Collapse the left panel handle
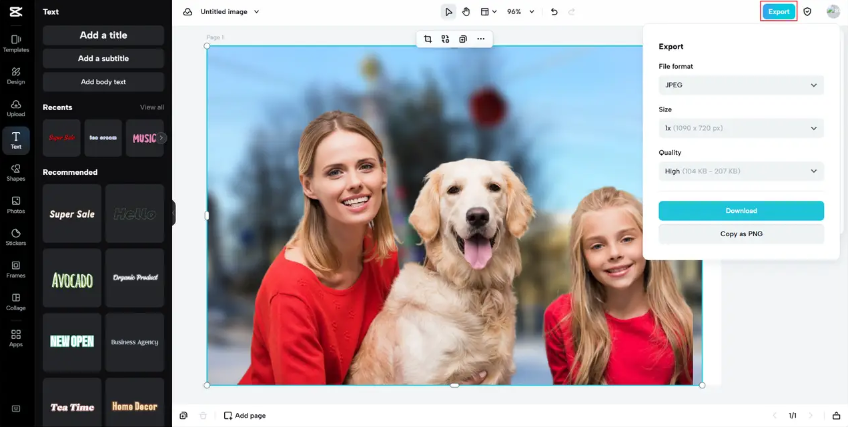The width and height of the screenshot is (848, 427). [174, 213]
